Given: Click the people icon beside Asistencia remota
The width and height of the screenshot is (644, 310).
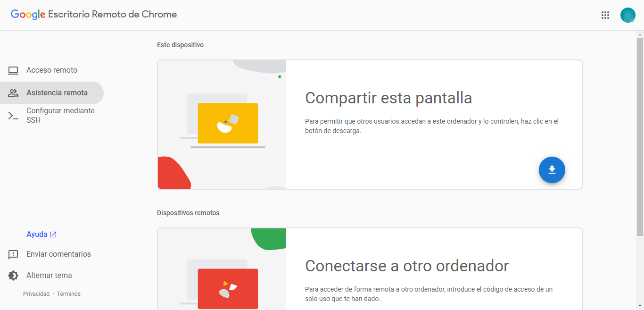Looking at the screenshot, I should click(13, 93).
